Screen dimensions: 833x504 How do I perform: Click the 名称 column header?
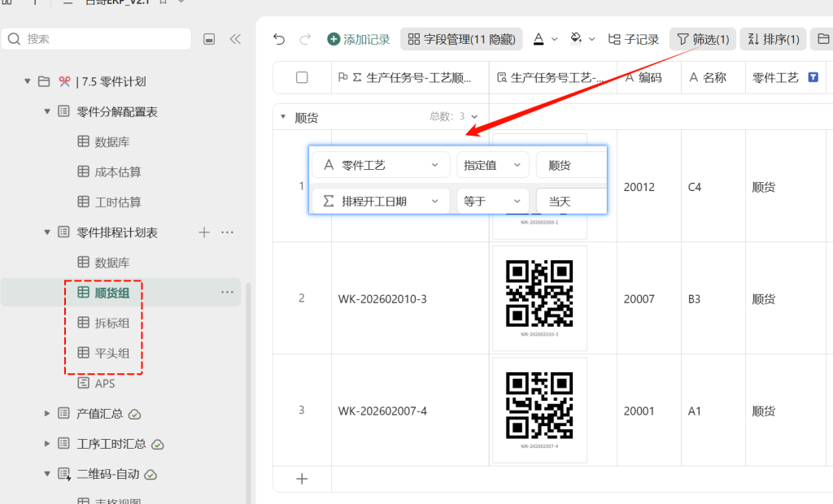click(713, 77)
